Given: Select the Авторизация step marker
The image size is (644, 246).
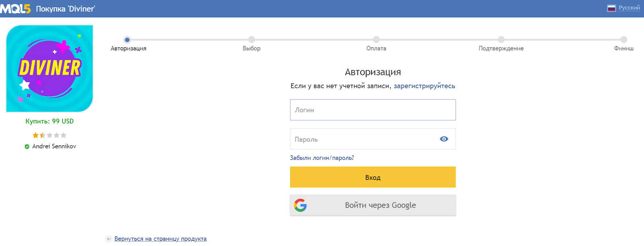Looking at the screenshot, I should point(127,40).
